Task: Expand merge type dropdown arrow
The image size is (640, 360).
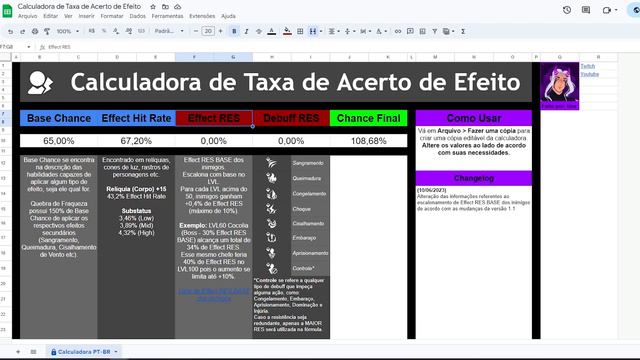Action: (321, 31)
